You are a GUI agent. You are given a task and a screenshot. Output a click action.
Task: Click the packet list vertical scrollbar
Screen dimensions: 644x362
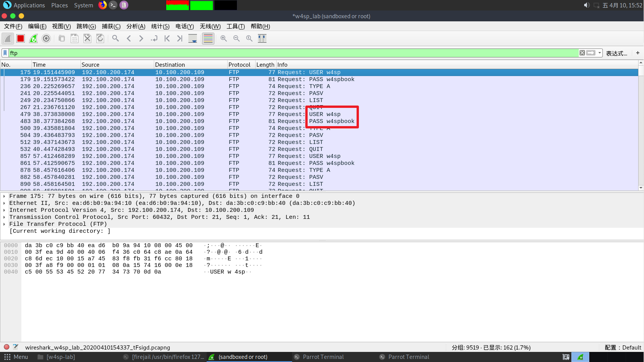coord(641,125)
